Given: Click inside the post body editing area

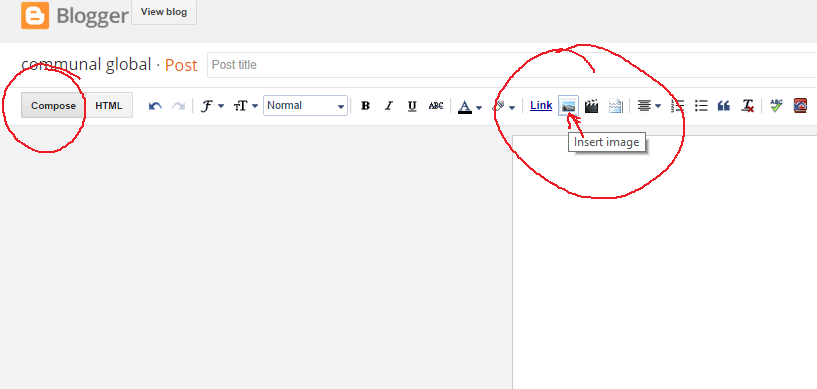Looking at the screenshot, I should point(664,262).
